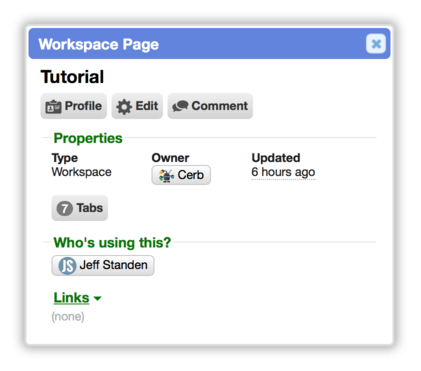Click the Edit gear button
421x371 pixels.
tap(137, 106)
